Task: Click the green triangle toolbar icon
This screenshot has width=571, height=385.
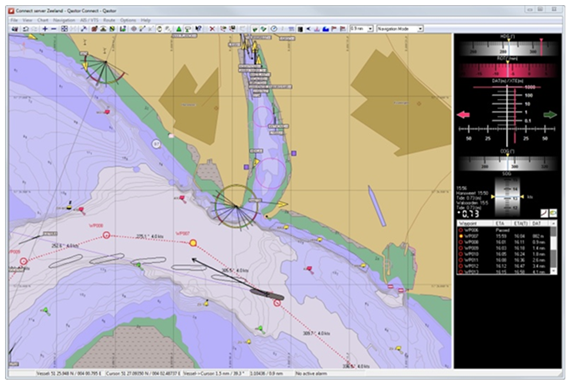Action: click(x=179, y=29)
